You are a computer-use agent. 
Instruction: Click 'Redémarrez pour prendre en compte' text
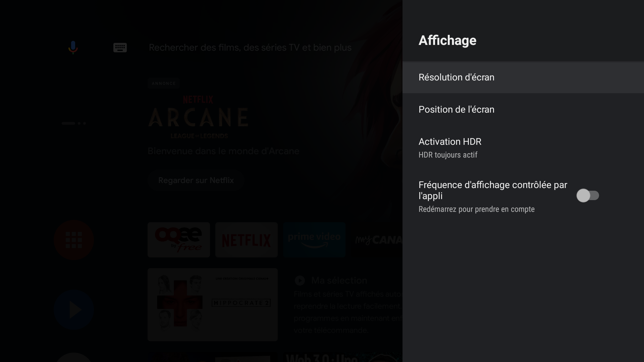[x=477, y=209]
